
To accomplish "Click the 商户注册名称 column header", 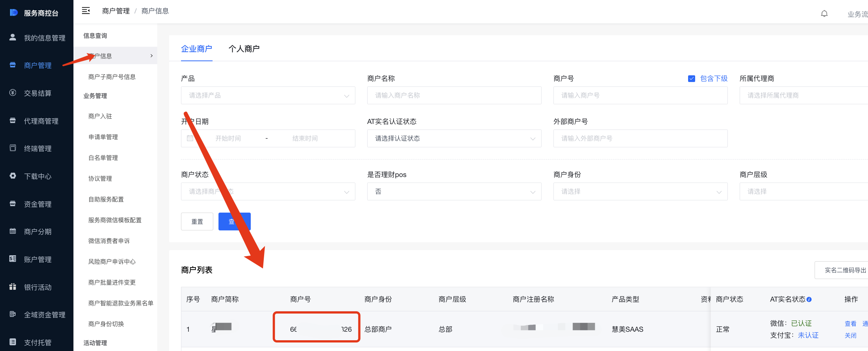I will coord(533,299).
